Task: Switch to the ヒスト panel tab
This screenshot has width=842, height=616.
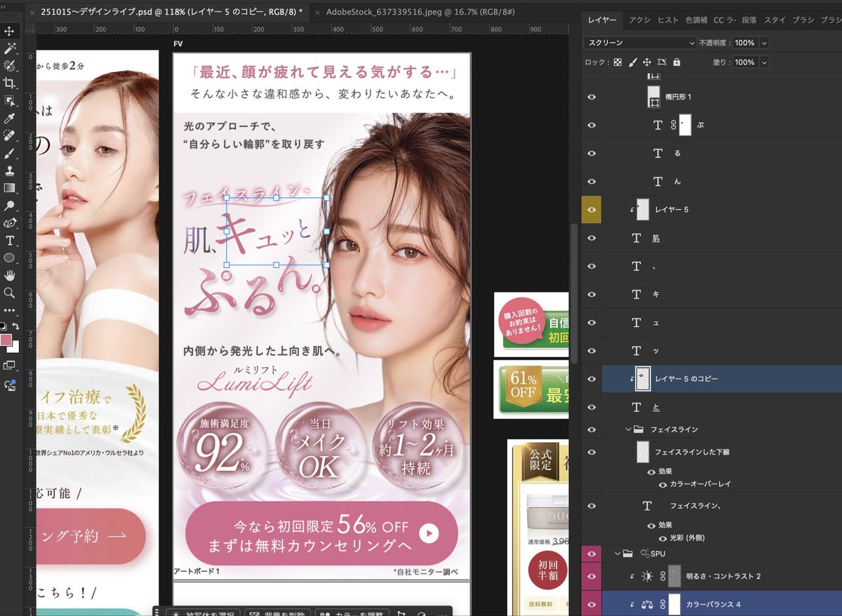Action: [668, 20]
